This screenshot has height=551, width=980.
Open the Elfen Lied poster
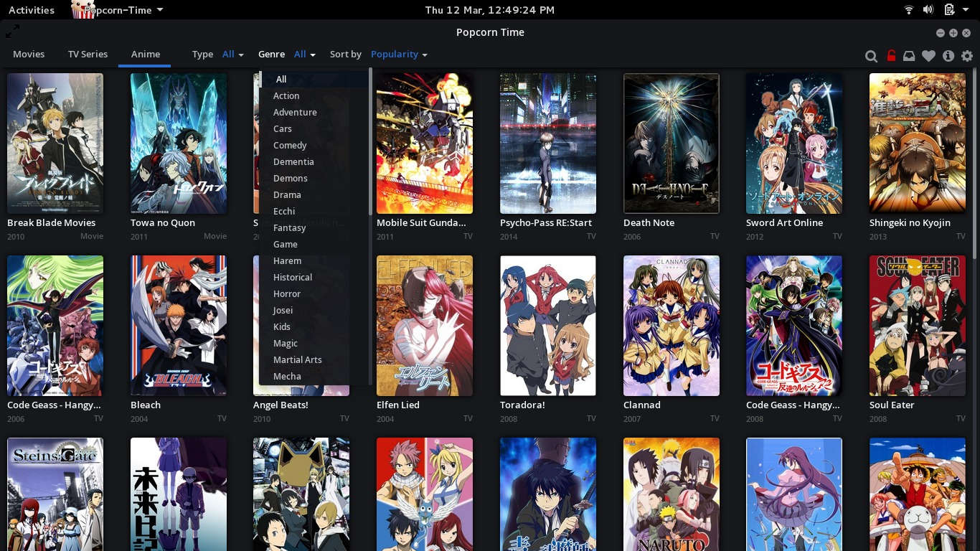[x=425, y=326]
